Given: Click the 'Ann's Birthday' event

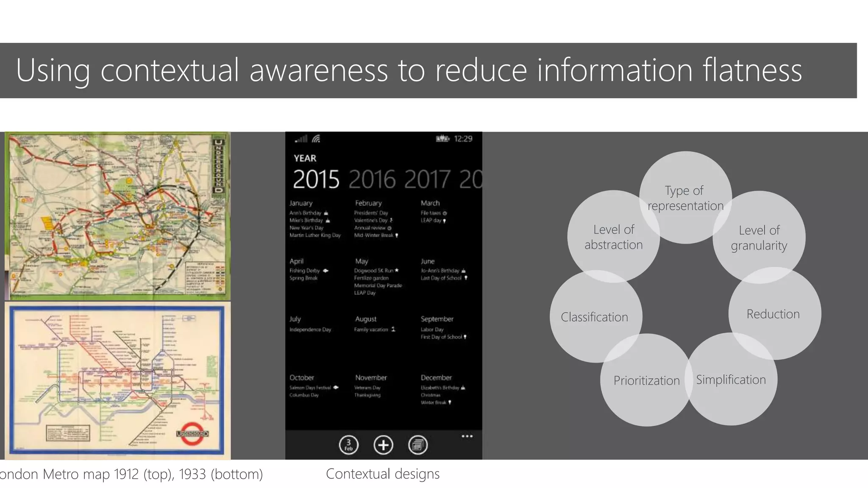Looking at the screenshot, I should (x=309, y=213).
